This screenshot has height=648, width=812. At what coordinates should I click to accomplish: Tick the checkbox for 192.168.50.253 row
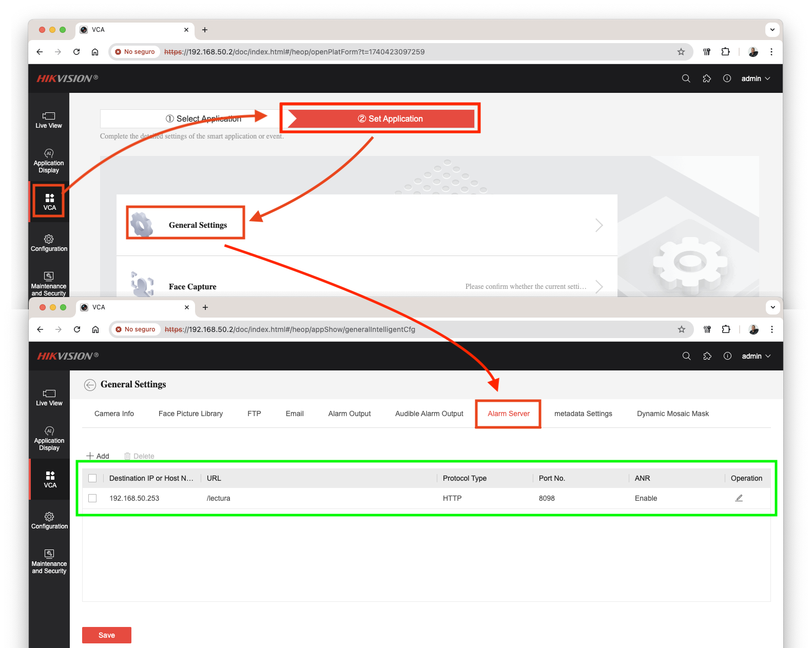click(92, 498)
